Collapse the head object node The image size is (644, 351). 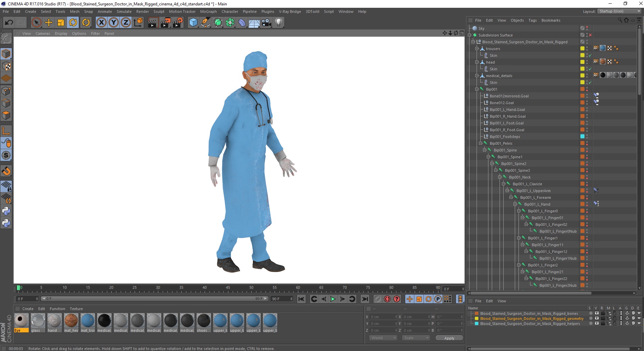coord(477,62)
